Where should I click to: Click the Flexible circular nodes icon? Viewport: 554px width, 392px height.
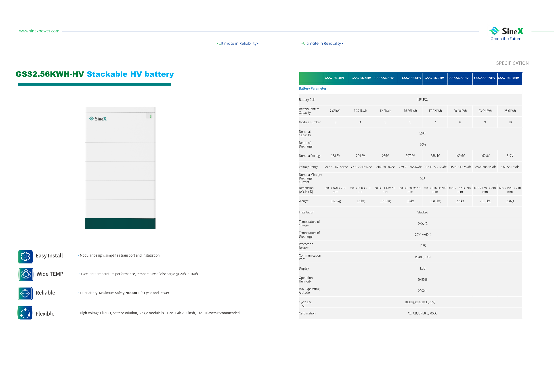pos(25,313)
